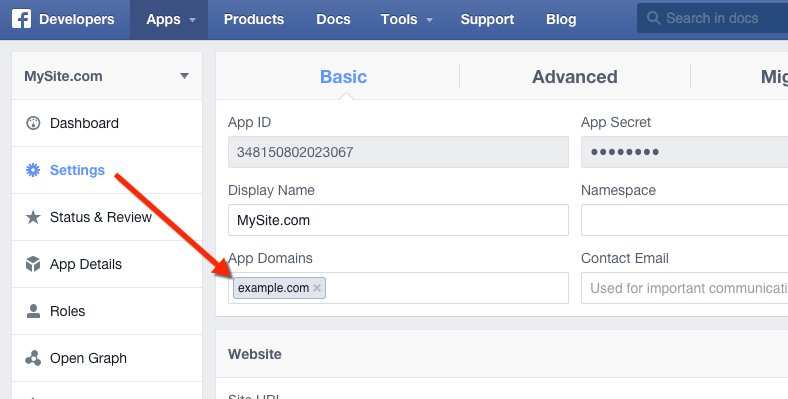This screenshot has height=399, width=788.
Task: Open Status & Review in the sidebar
Action: pyautogui.click(x=107, y=217)
